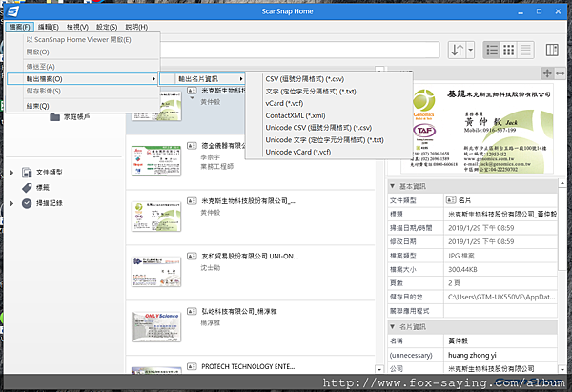Select the PROTECH TECHNOLOGY ENTE... entry
Image resolution: width=572 pixels, height=392 pixels.
pyautogui.click(x=248, y=366)
